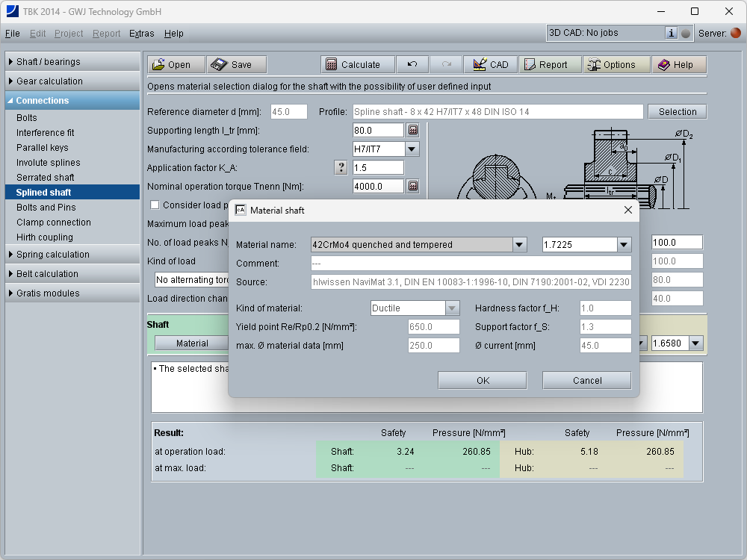
Task: Click the 3D CAD info icon
Action: [671, 33]
